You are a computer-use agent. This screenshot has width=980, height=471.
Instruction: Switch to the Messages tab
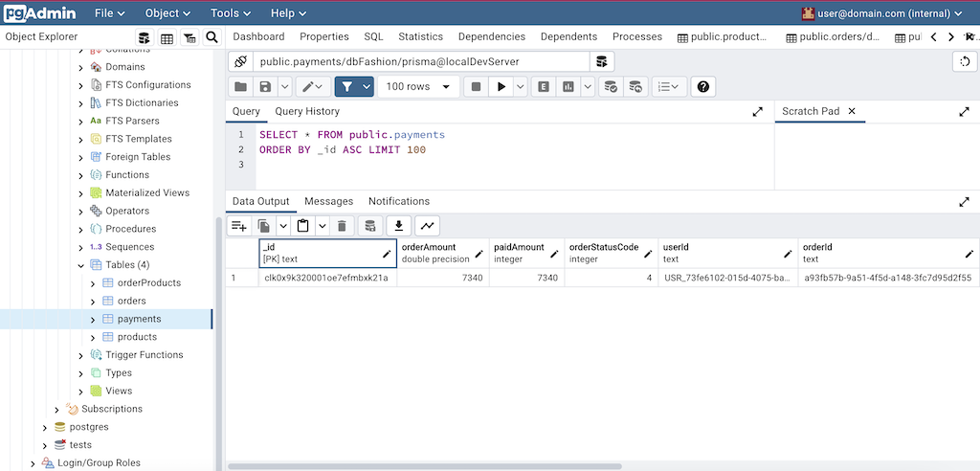329,201
